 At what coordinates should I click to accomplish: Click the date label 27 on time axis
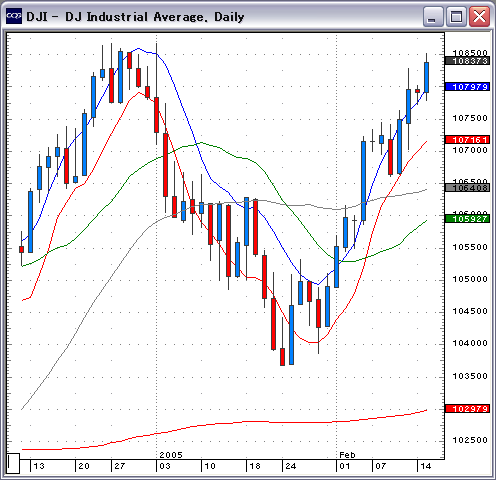click(x=120, y=466)
